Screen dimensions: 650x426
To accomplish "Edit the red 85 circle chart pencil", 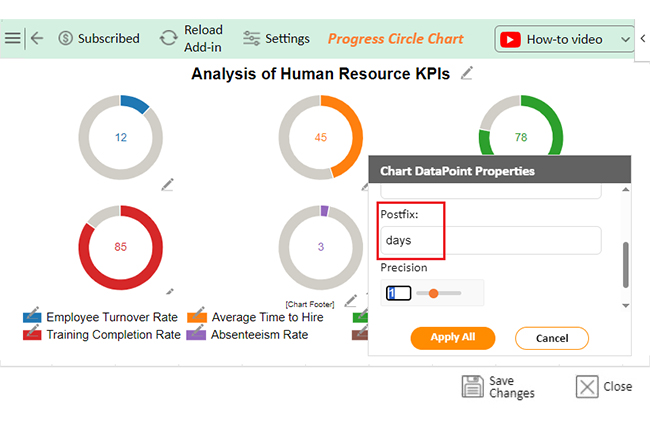I will [170, 291].
